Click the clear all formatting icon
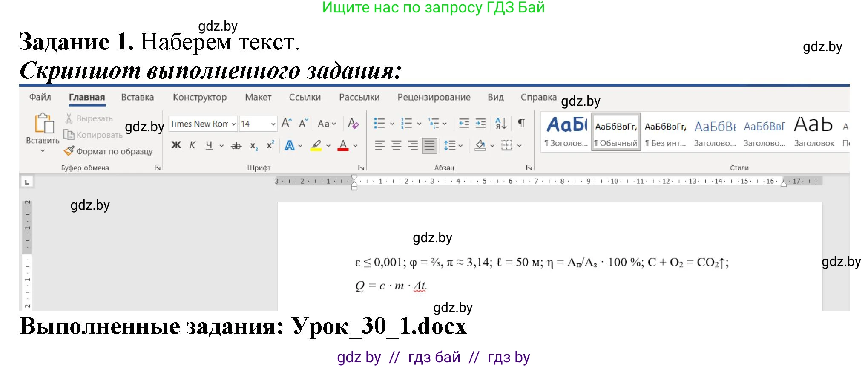868x367 pixels. coord(353,124)
